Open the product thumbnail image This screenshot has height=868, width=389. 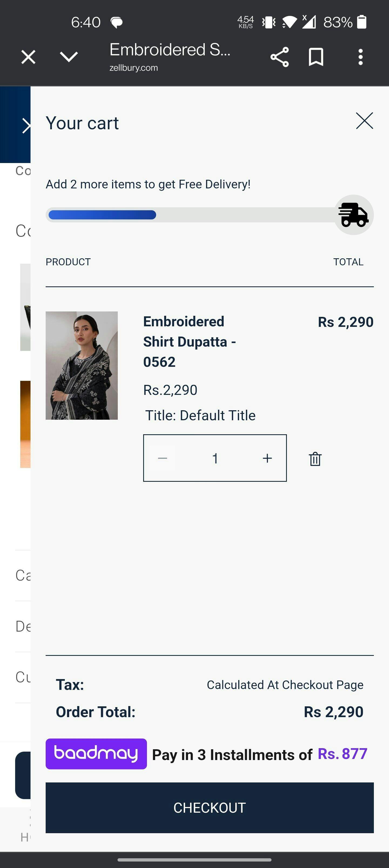coord(82,365)
